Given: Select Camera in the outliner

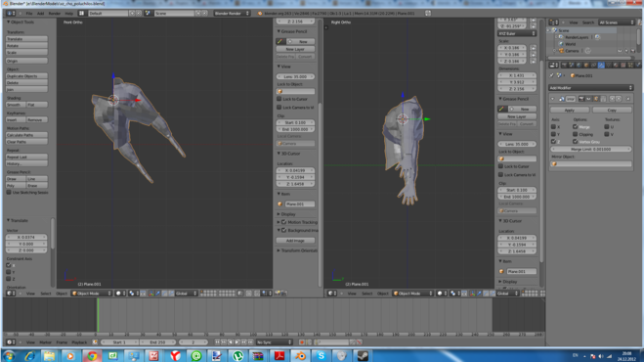Looking at the screenshot, I should (572, 51).
